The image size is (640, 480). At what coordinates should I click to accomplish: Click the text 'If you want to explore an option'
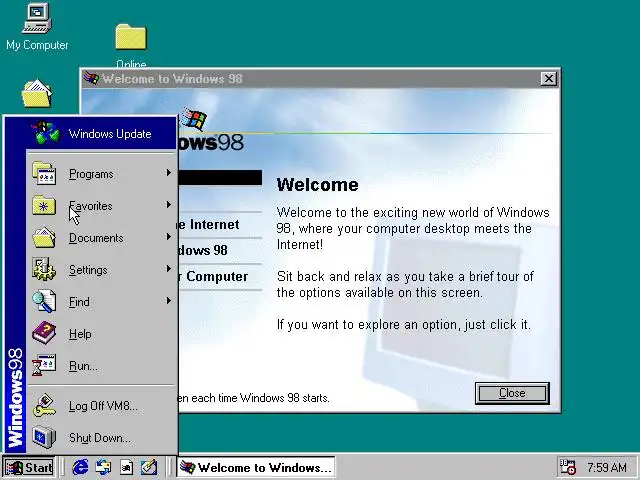click(x=368, y=324)
